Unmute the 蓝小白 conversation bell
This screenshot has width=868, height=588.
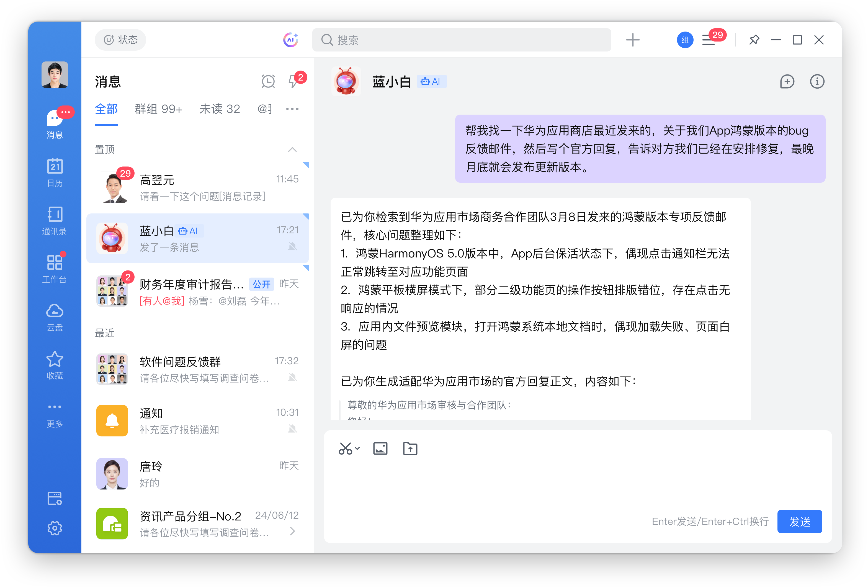click(293, 246)
